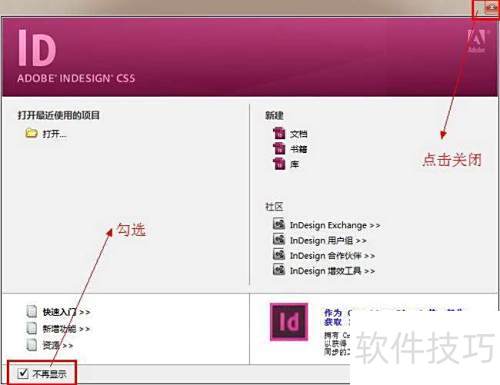The width and height of the screenshot is (500, 385).
Task: Click the InDesign 增效工具 icon
Action: coord(279,269)
